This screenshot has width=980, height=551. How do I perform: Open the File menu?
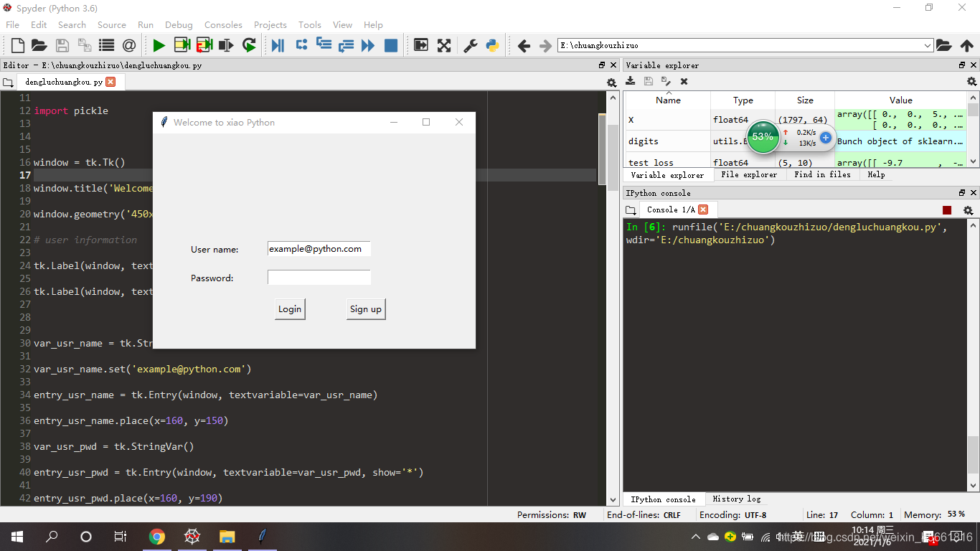pyautogui.click(x=12, y=24)
